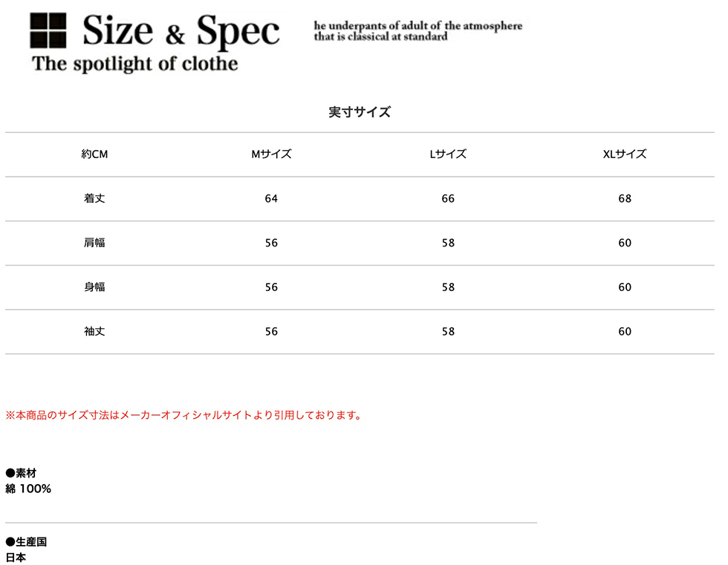The width and height of the screenshot is (728, 565).
Task: Click the ●素材 section heading
Action: click(x=21, y=473)
